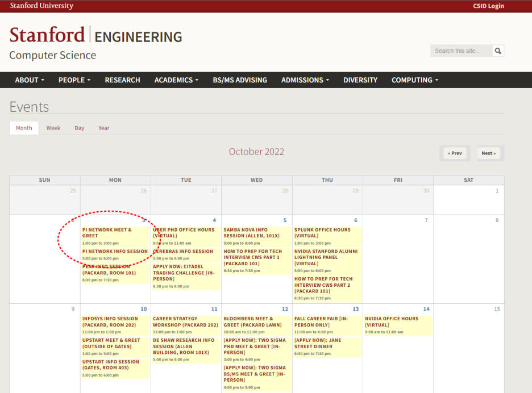Viewport: 532px width, 393px height.
Task: Open PI Network Info Session event
Action: [x=115, y=251]
